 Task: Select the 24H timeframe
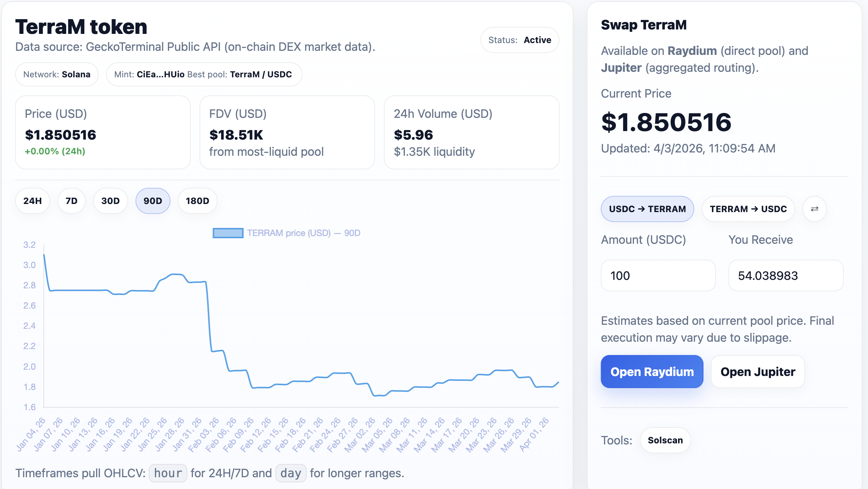32,201
